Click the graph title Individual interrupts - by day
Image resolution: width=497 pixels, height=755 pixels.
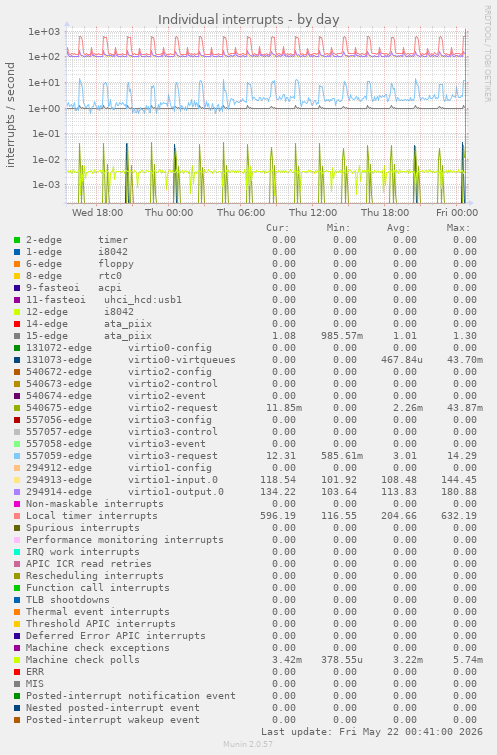[248, 20]
